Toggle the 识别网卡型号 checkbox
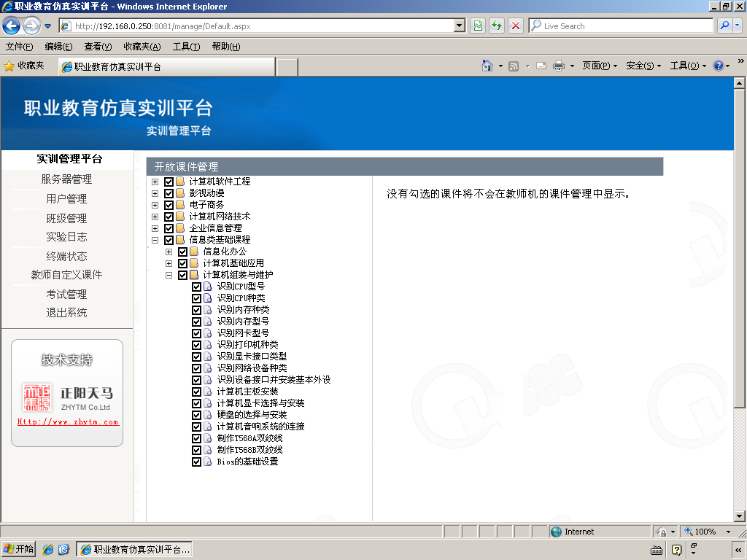747x560 pixels. coord(196,333)
